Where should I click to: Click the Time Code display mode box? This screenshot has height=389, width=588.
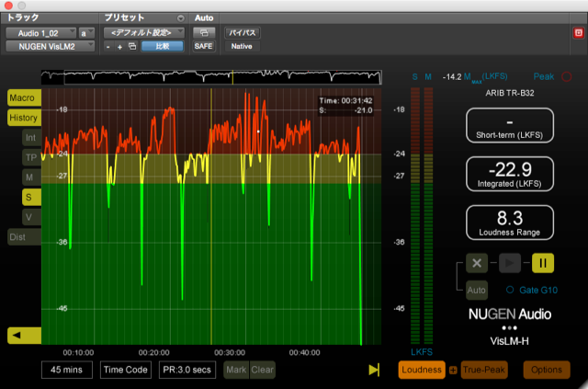[126, 370]
